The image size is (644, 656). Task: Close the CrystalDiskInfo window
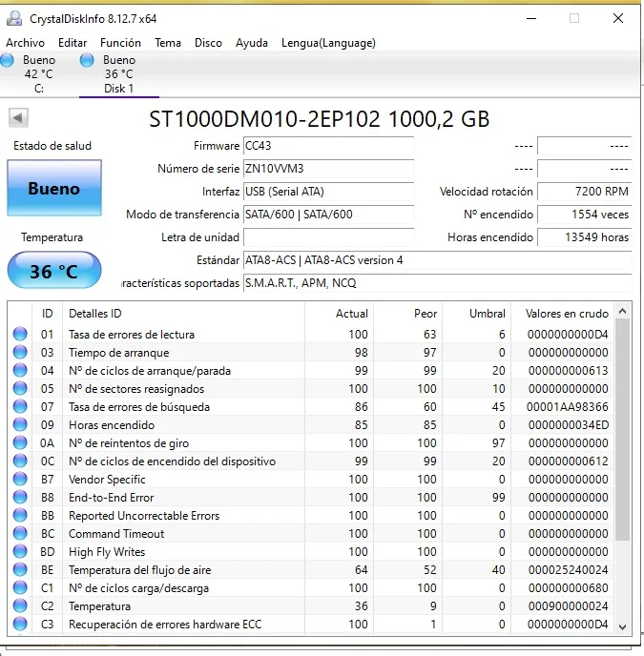(x=617, y=18)
